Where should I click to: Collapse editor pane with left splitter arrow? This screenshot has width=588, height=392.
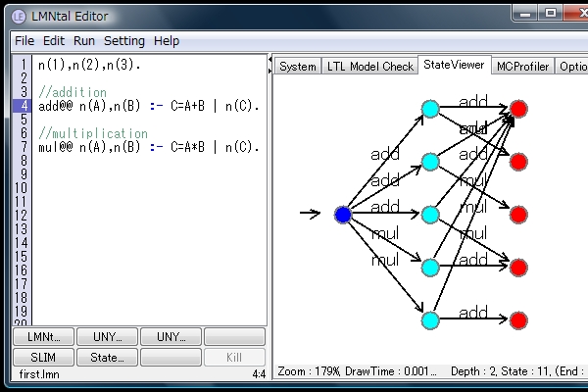click(x=269, y=60)
